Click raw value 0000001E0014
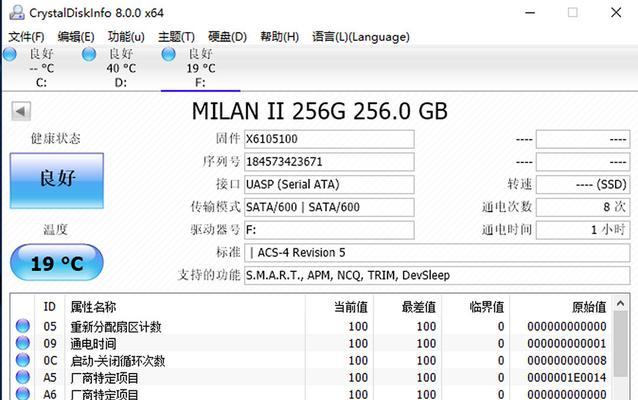The image size is (638, 400). [567, 378]
